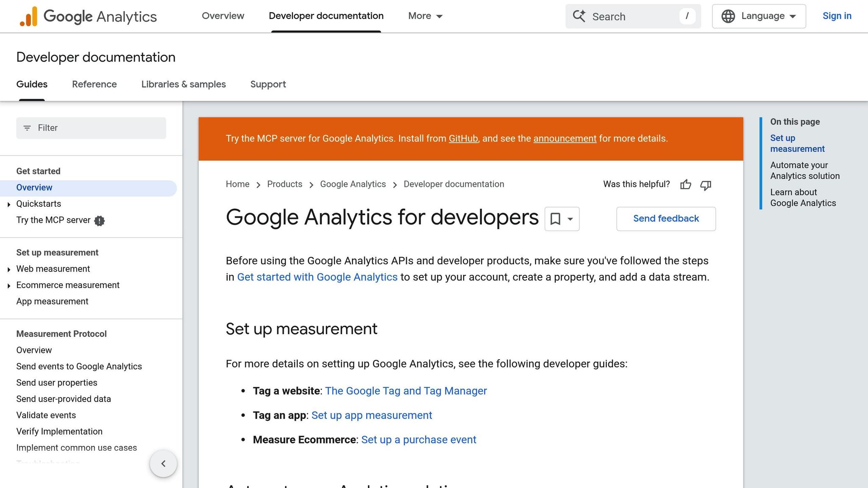Open App measurement in sidebar
This screenshot has height=488, width=868.
pyautogui.click(x=52, y=302)
